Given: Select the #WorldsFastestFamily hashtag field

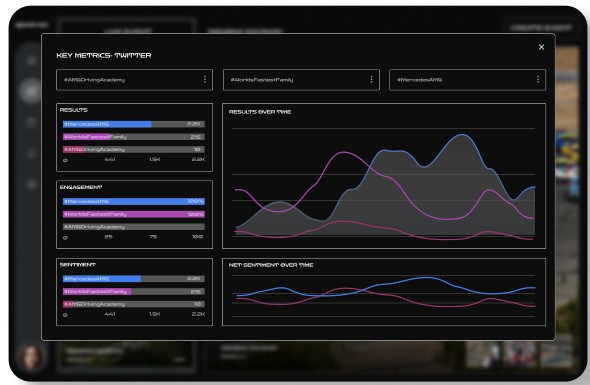Looking at the screenshot, I should pos(301,80).
